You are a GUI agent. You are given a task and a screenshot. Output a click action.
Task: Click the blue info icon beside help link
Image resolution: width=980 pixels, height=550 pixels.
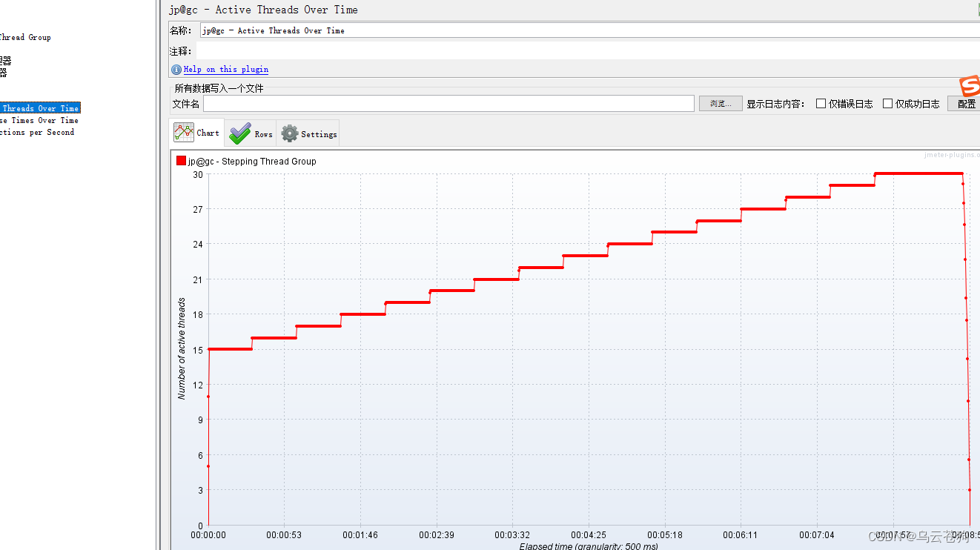[176, 70]
